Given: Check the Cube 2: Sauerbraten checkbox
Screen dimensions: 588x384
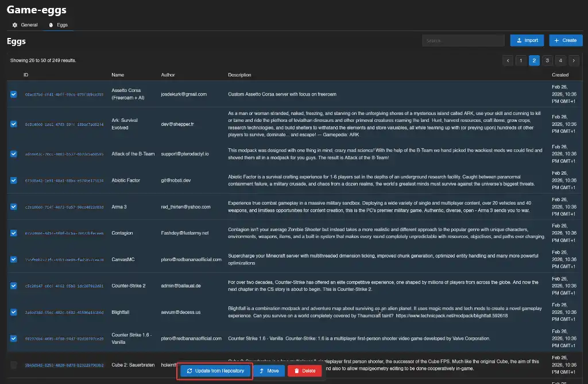Looking at the screenshot, I should pos(14,365).
